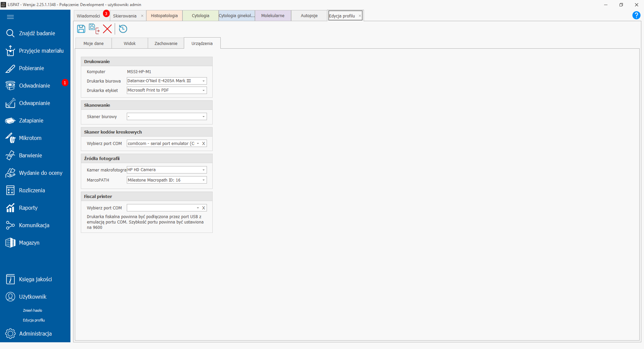This screenshot has width=644, height=349.
Task: Open Raporty chart section
Action: coord(28,208)
